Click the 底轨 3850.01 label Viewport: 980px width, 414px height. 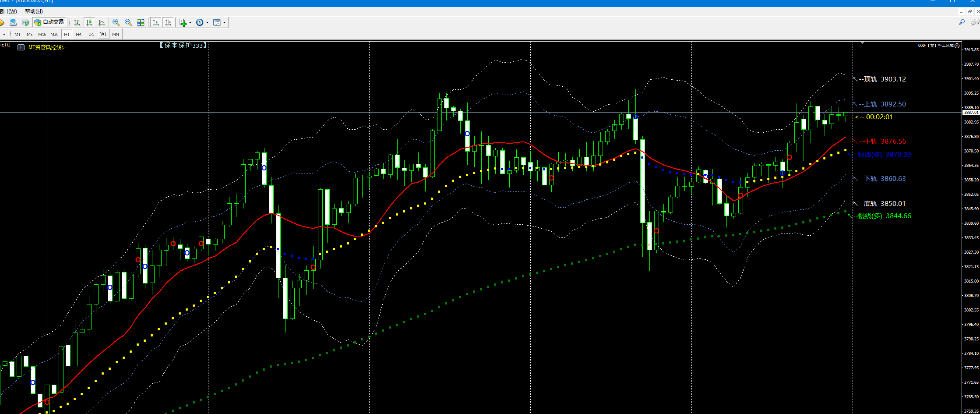pyautogui.click(x=882, y=204)
